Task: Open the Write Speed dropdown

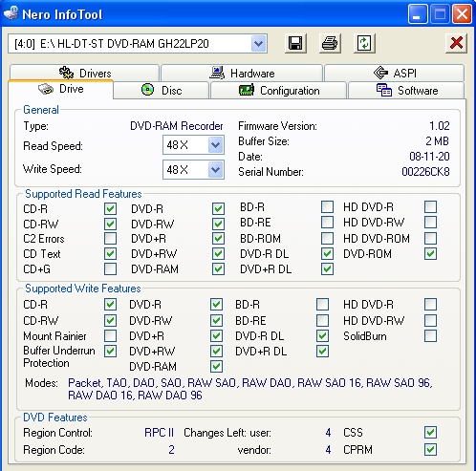Action: 215,170
